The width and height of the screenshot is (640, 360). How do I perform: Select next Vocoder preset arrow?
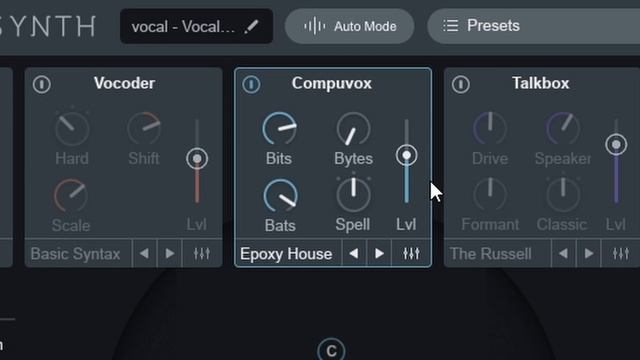click(x=170, y=253)
